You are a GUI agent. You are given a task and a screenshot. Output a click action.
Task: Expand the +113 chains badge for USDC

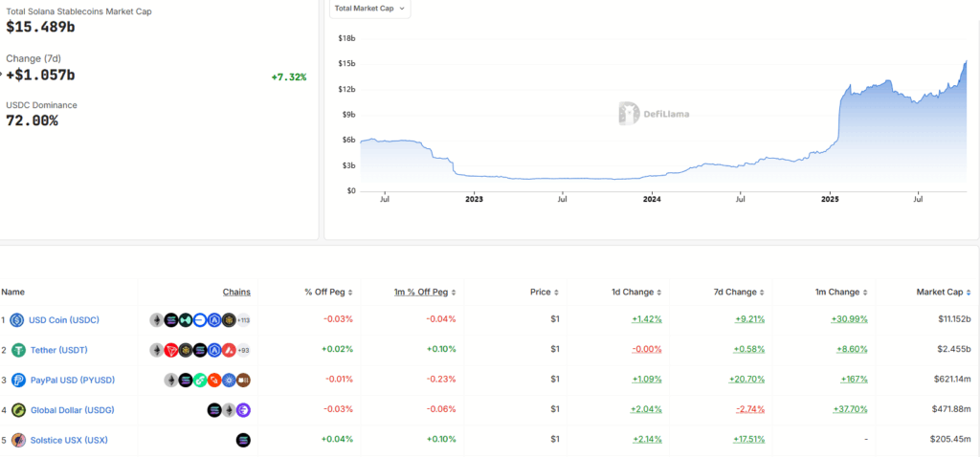pos(243,320)
